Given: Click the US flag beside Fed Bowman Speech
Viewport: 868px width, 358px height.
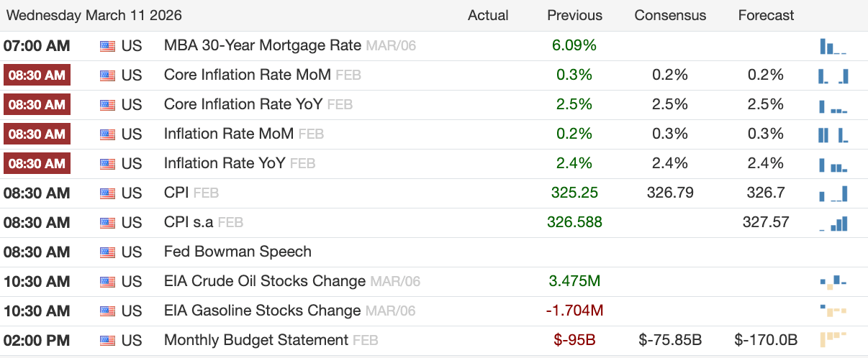Looking at the screenshot, I should [x=107, y=252].
